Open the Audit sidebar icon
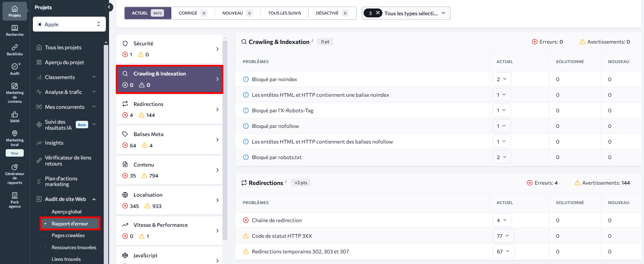This screenshot has width=644, height=264. click(x=15, y=69)
